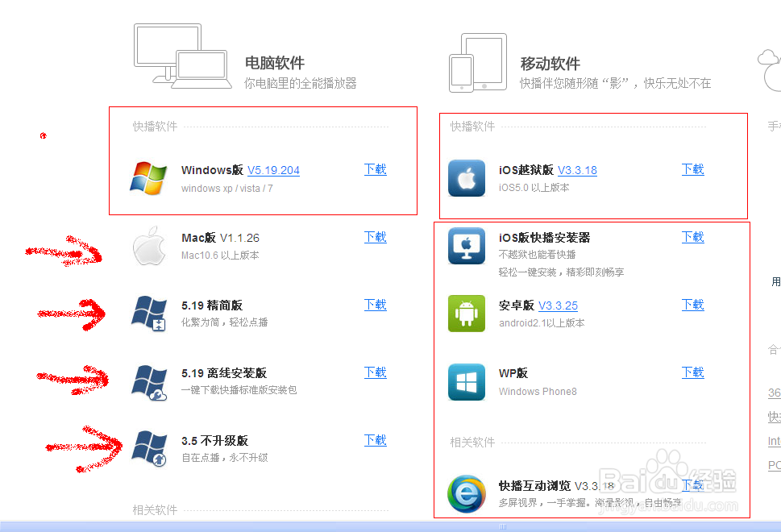Download the iOS越狱版

pos(693,169)
